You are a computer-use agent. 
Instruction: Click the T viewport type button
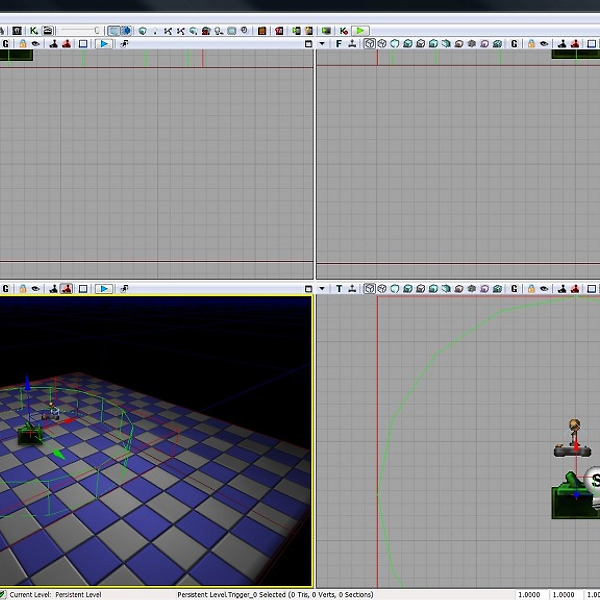point(339,289)
